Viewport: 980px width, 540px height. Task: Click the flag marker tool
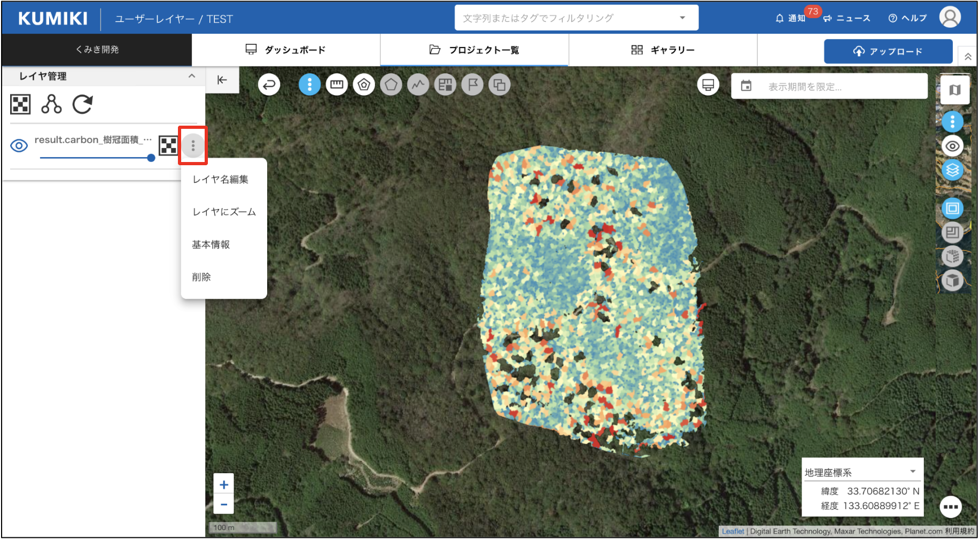[472, 84]
